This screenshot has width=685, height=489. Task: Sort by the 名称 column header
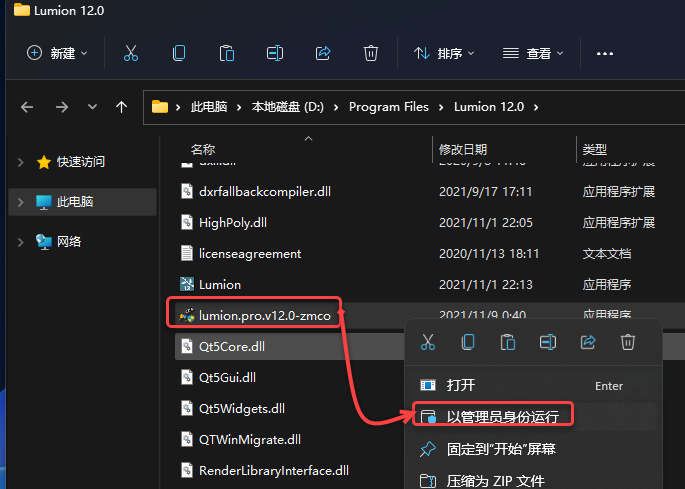(x=203, y=150)
